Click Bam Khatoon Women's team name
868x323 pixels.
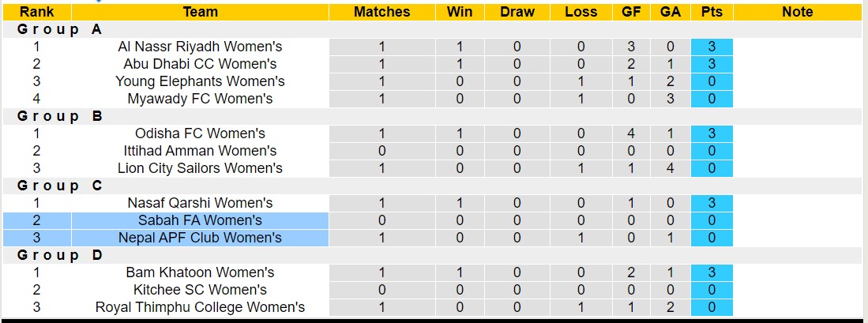[x=200, y=272]
